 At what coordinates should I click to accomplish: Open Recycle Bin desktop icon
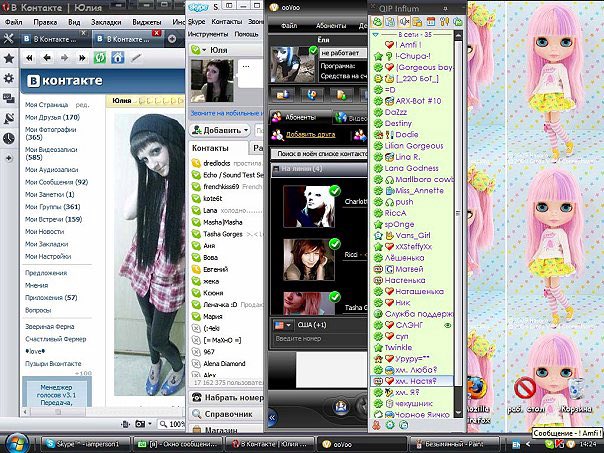point(576,396)
